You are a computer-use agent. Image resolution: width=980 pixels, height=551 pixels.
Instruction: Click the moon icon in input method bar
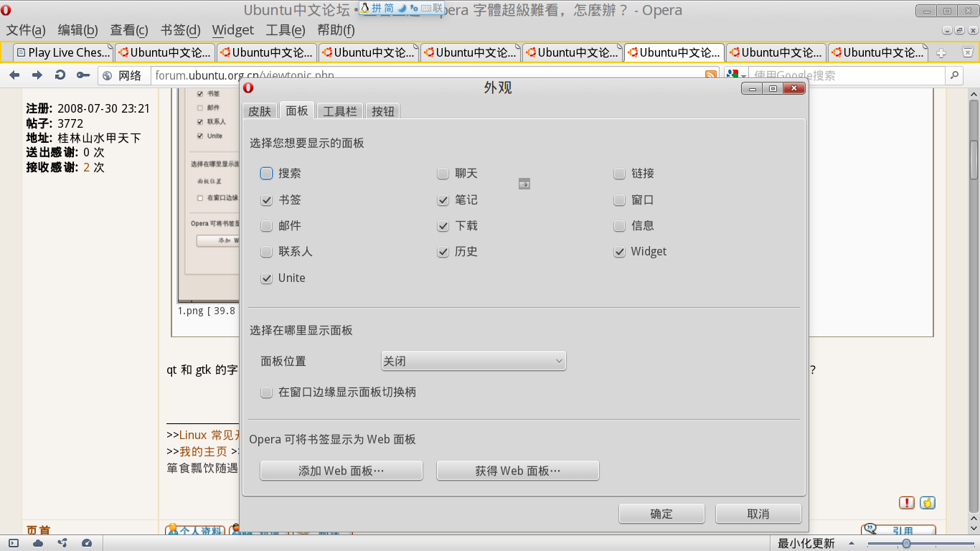click(x=402, y=8)
